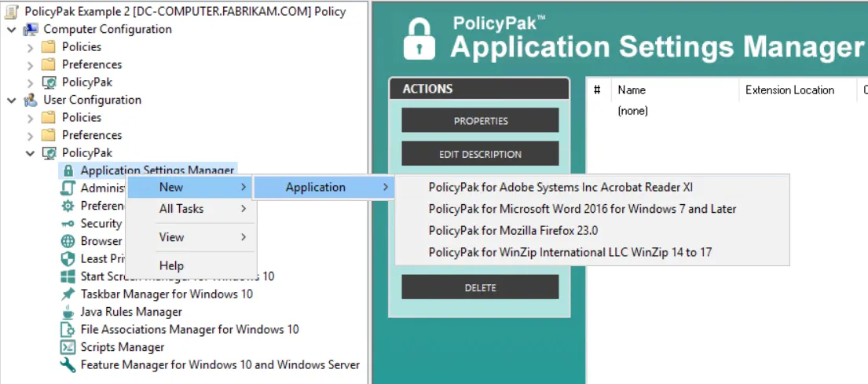Open the New submenu in context menu
This screenshot has height=384, width=868.
click(x=190, y=187)
